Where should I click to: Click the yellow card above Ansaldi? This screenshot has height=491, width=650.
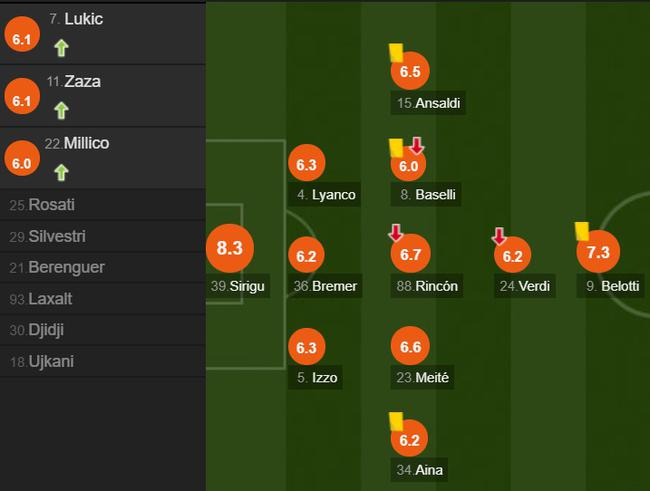click(396, 51)
